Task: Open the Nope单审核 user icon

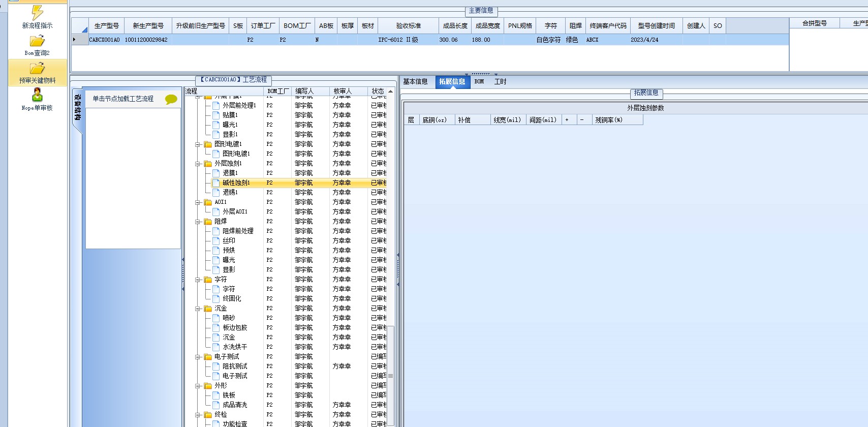Action: [37, 95]
